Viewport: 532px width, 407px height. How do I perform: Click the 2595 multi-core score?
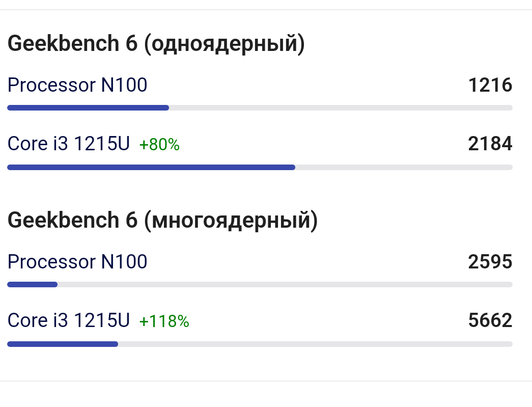[490, 262]
